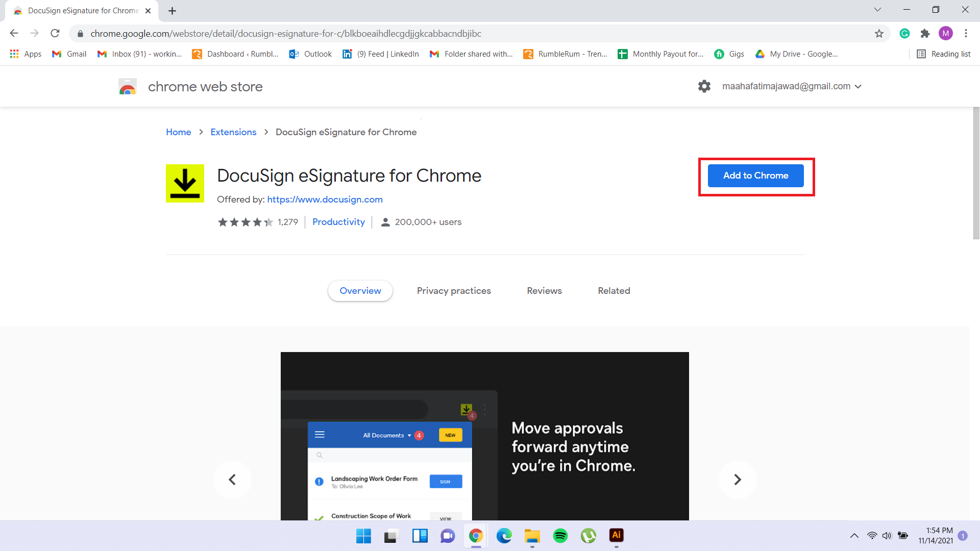
Task: Click the Add to Chrome button
Action: click(755, 176)
